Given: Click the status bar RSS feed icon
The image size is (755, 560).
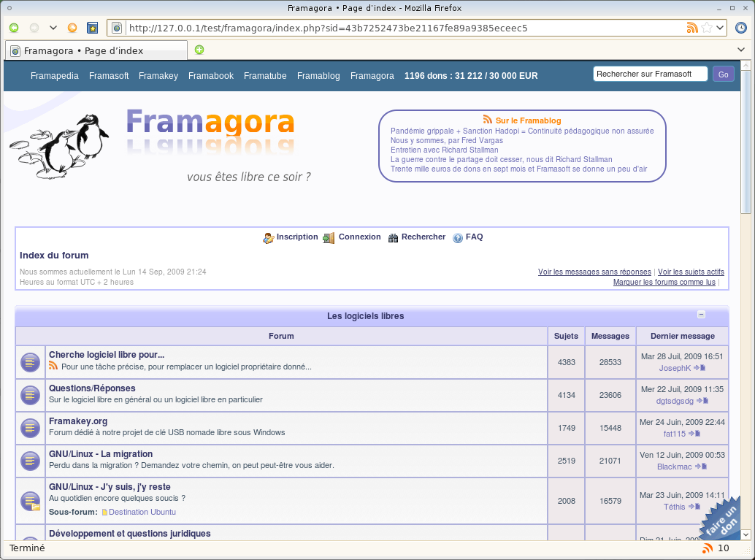Looking at the screenshot, I should coord(708,548).
